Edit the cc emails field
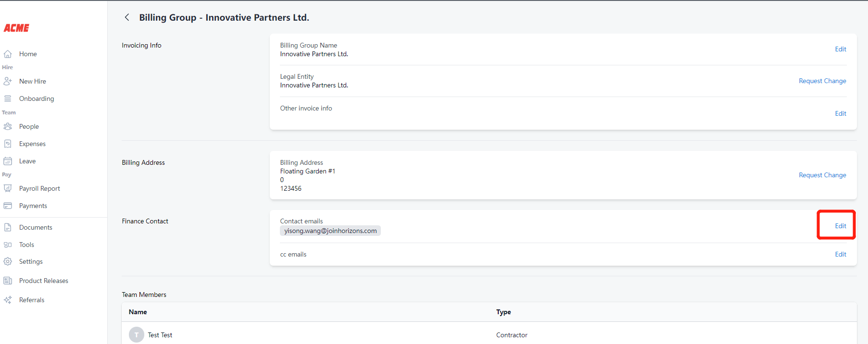 click(840, 254)
